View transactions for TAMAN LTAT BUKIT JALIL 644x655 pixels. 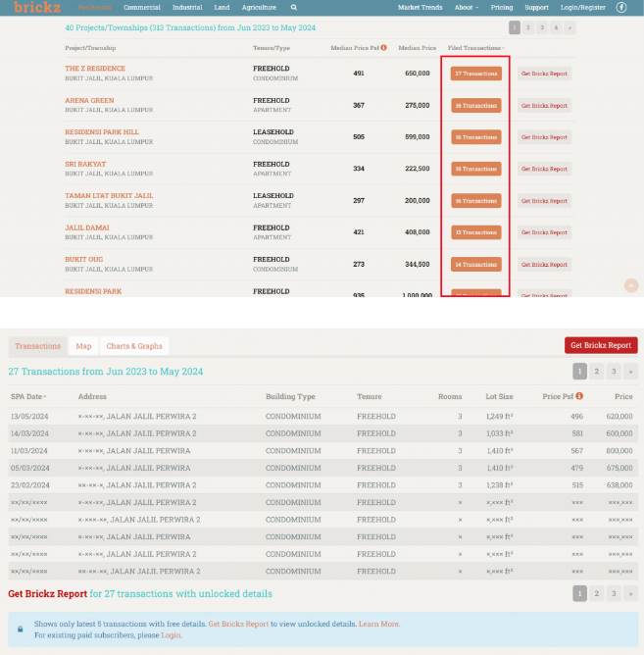476,200
